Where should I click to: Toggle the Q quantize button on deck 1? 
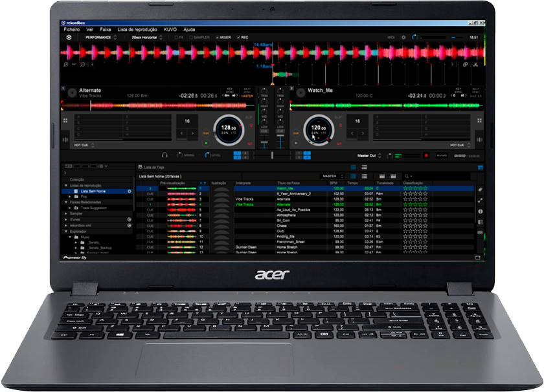251,125
